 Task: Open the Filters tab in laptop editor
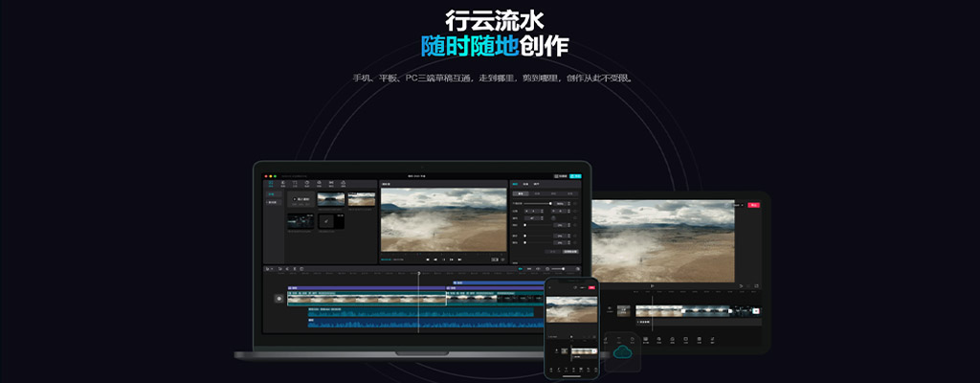tap(344, 184)
